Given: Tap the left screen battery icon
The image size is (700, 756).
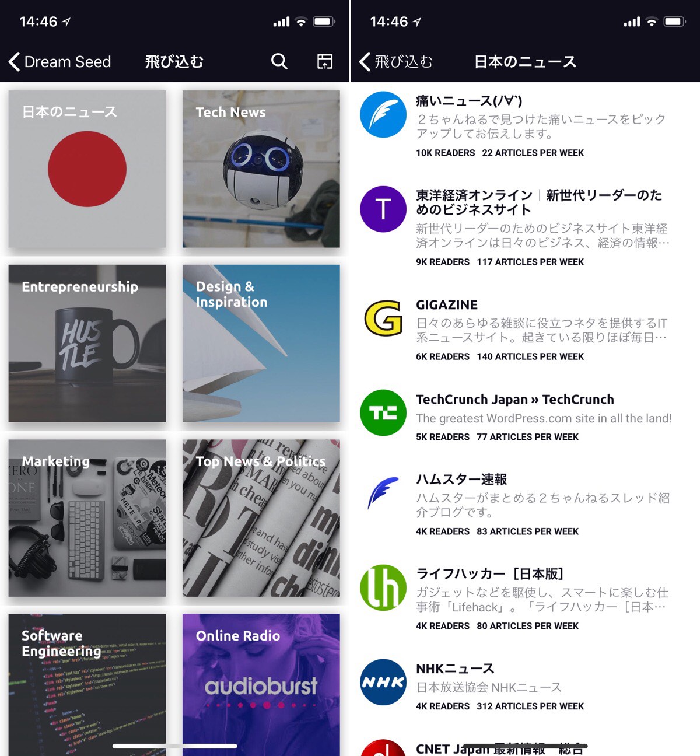Looking at the screenshot, I should [324, 22].
